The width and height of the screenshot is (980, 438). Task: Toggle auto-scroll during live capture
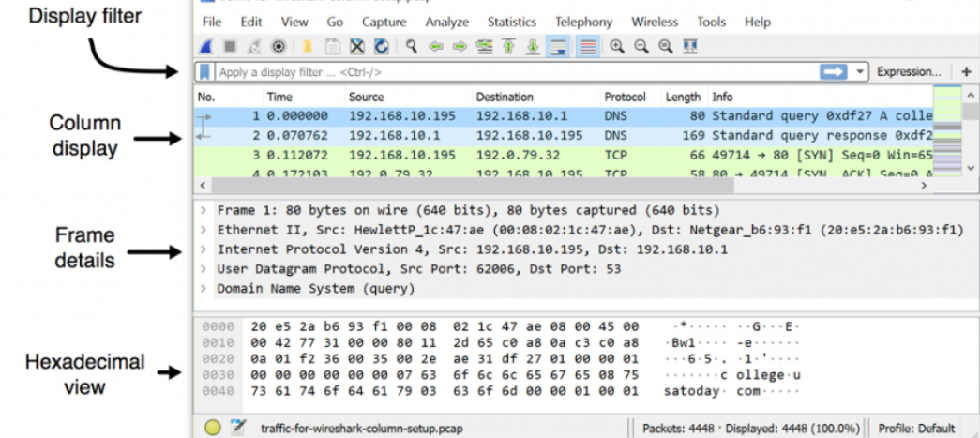557,47
